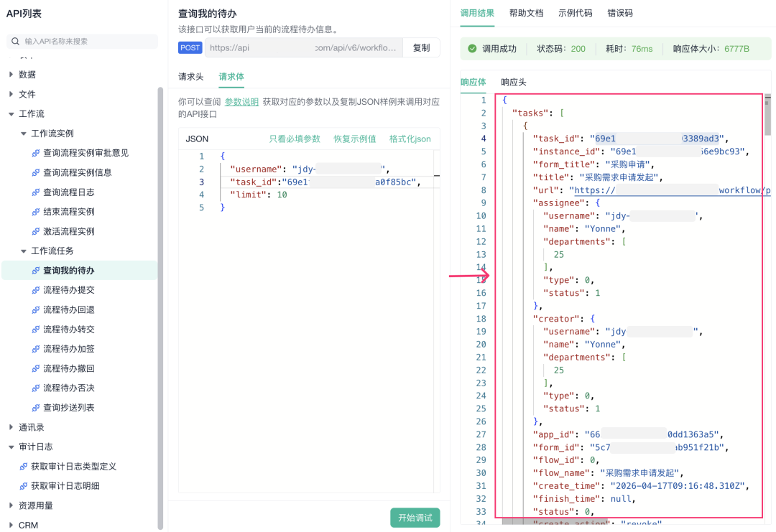
Task: Click 格式化json link
Action: click(410, 139)
